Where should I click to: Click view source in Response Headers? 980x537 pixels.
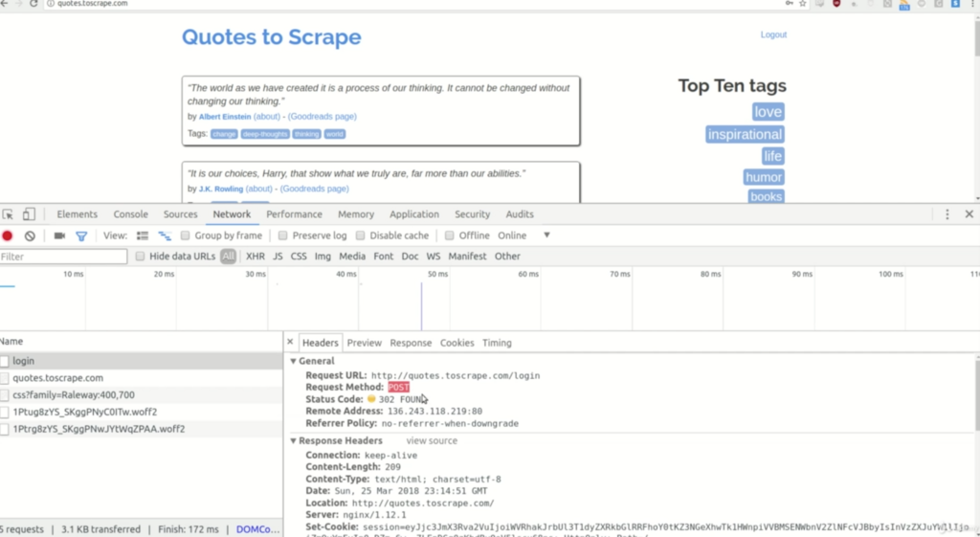[x=432, y=440]
